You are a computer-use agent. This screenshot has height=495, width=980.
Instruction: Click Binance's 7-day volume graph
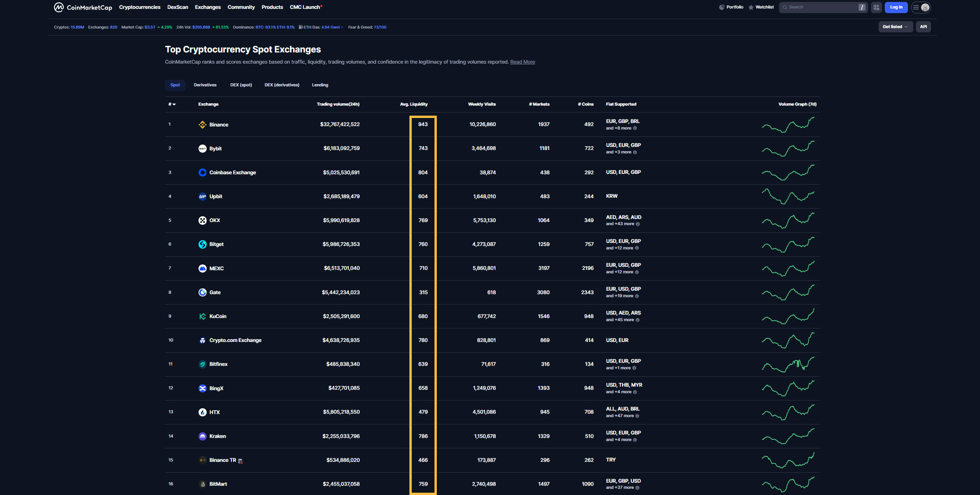tap(788, 124)
